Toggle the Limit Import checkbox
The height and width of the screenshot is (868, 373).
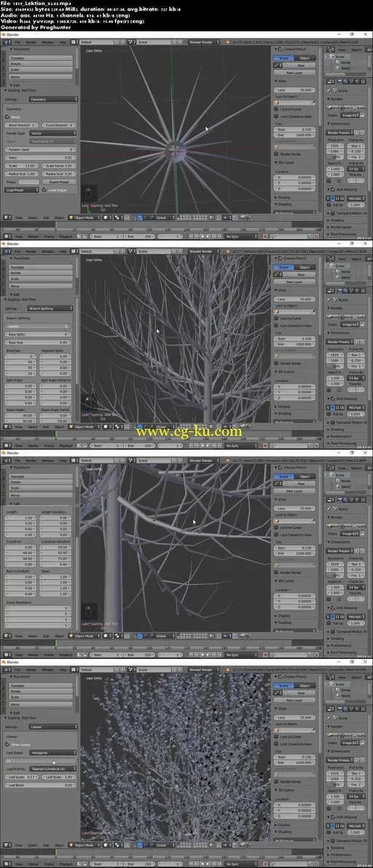coord(44,189)
